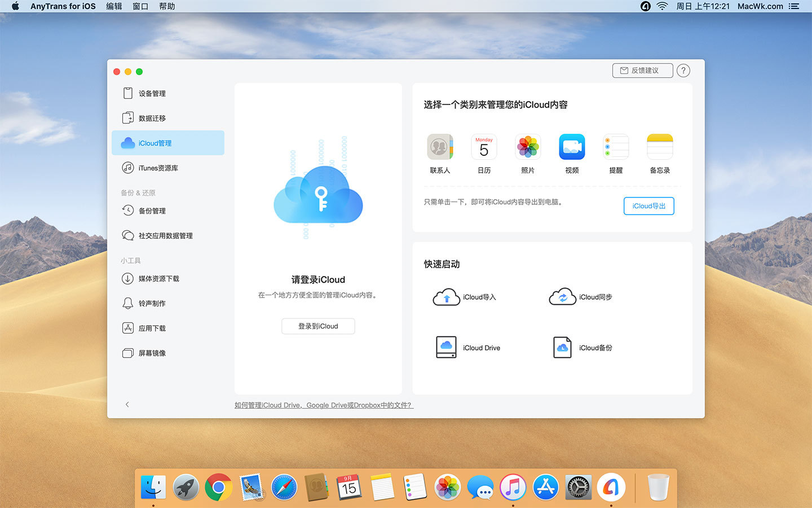Open 铃声制作 ringtone maker
This screenshot has width=812, height=508.
tap(168, 303)
